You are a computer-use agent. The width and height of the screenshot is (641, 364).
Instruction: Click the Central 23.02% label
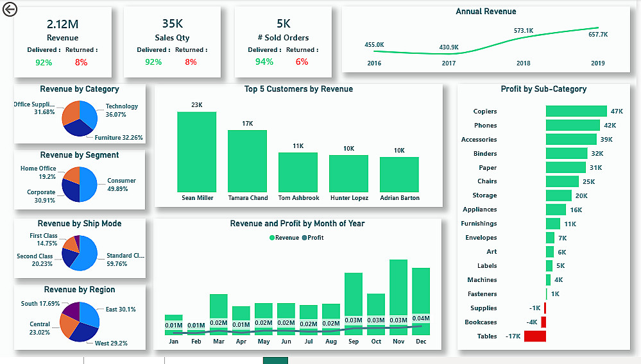click(x=40, y=328)
